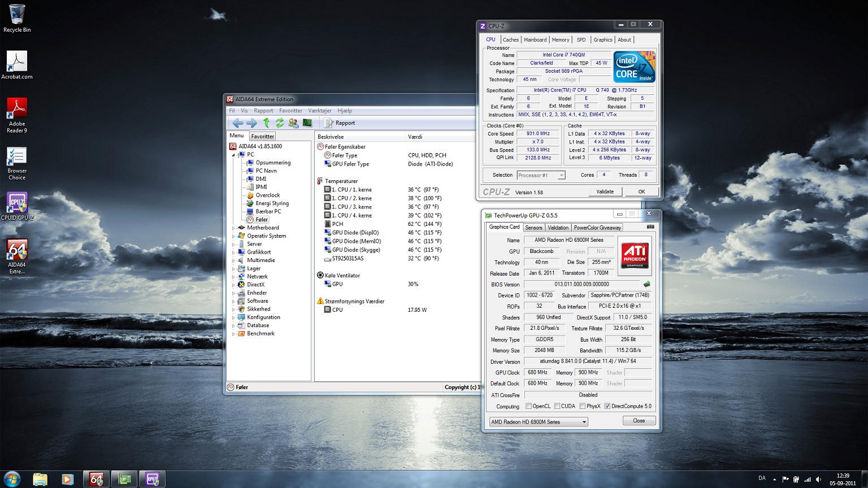Click the volume speaker tray icon
Screen dimensions: 868x488
pos(819,480)
